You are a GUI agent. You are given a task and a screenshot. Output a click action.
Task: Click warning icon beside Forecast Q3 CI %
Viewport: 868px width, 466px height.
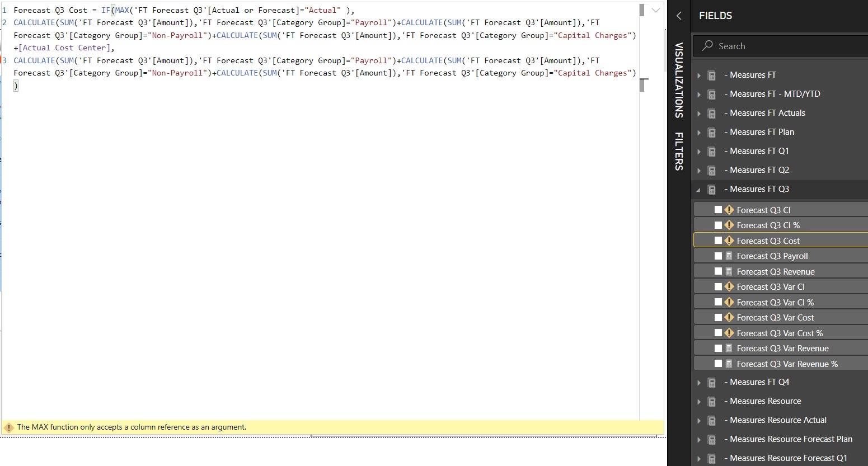729,225
